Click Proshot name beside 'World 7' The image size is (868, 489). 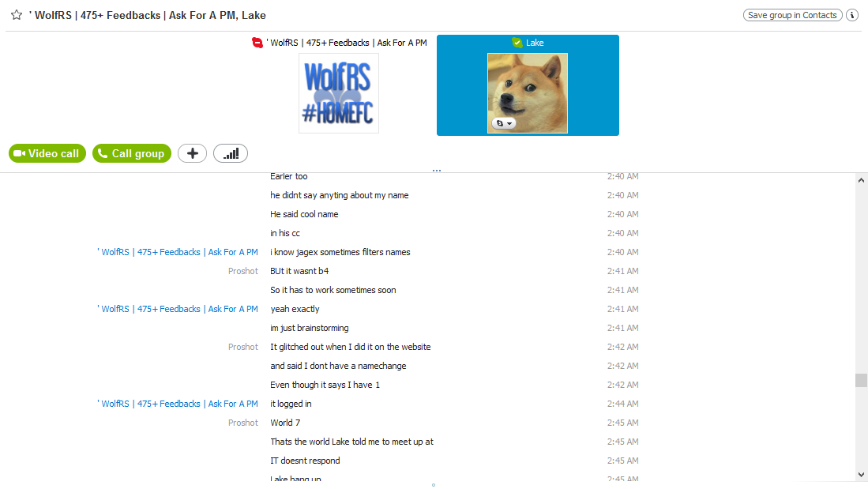coord(243,423)
